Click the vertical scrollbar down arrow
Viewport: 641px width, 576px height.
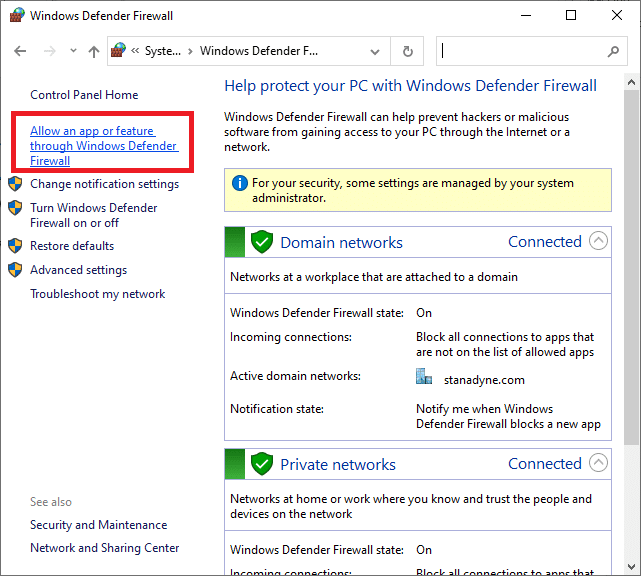click(x=630, y=567)
